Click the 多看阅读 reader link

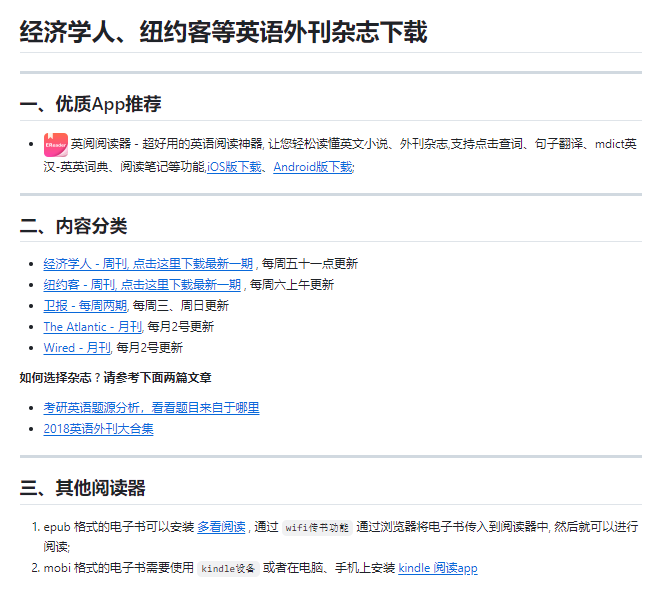point(221,526)
